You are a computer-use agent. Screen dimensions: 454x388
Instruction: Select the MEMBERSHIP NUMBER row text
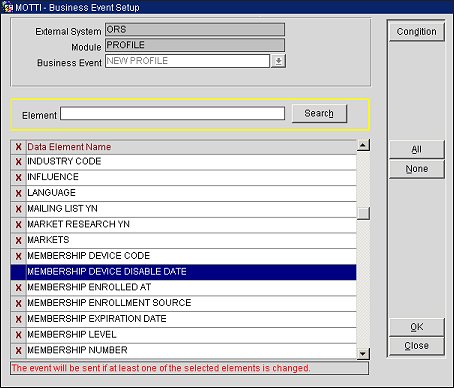pyautogui.click(x=77, y=350)
